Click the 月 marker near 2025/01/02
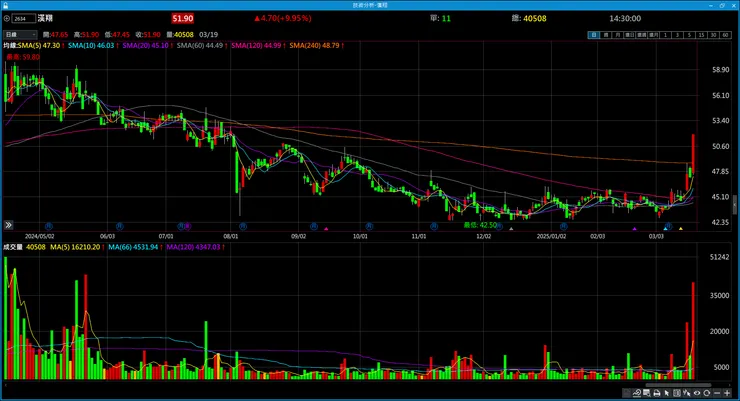Image resolution: width=740 pixels, height=401 pixels. (x=563, y=226)
